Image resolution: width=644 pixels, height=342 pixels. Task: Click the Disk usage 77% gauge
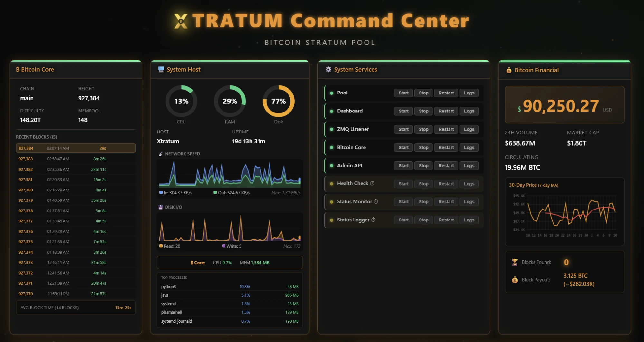tap(278, 101)
